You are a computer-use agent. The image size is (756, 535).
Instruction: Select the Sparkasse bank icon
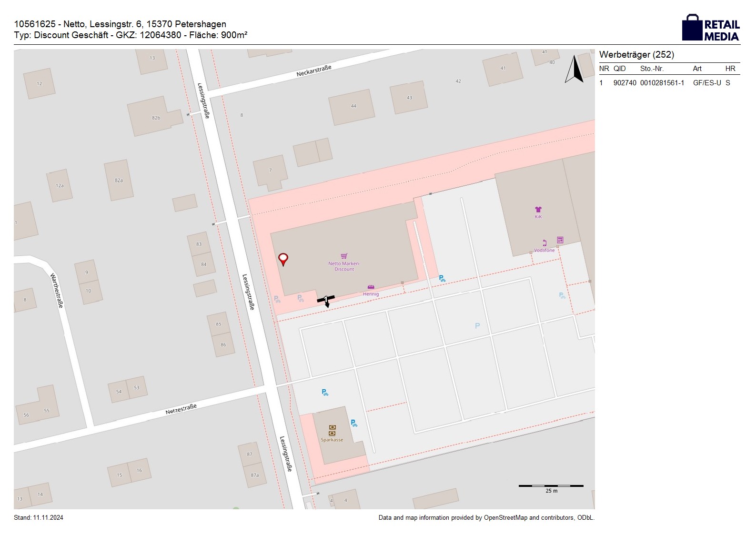(332, 430)
